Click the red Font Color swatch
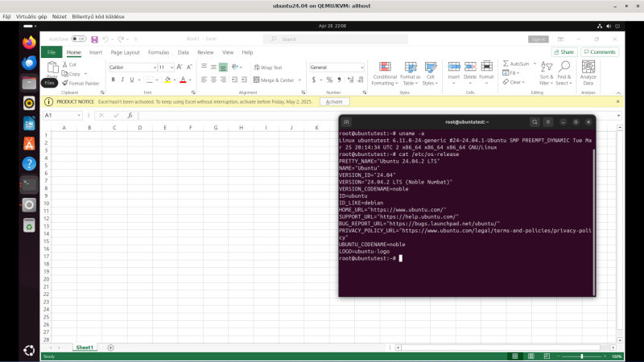The height and width of the screenshot is (362, 644). tap(184, 80)
